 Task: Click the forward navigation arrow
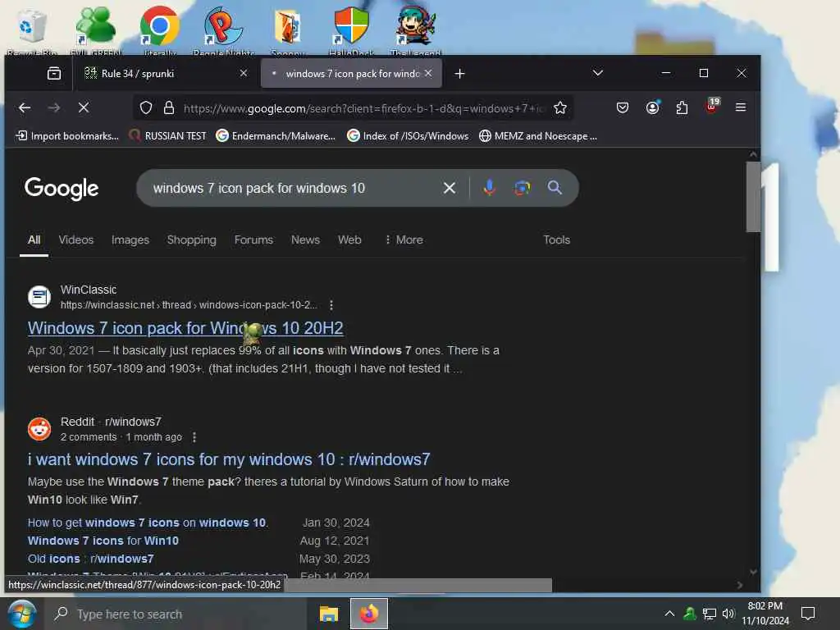point(54,107)
